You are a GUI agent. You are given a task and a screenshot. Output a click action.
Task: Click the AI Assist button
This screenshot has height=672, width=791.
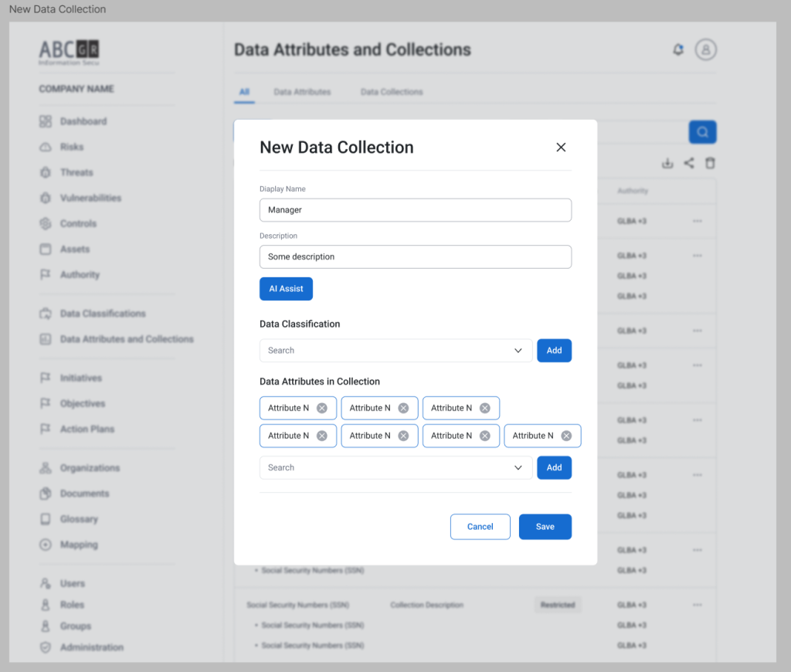coord(286,289)
